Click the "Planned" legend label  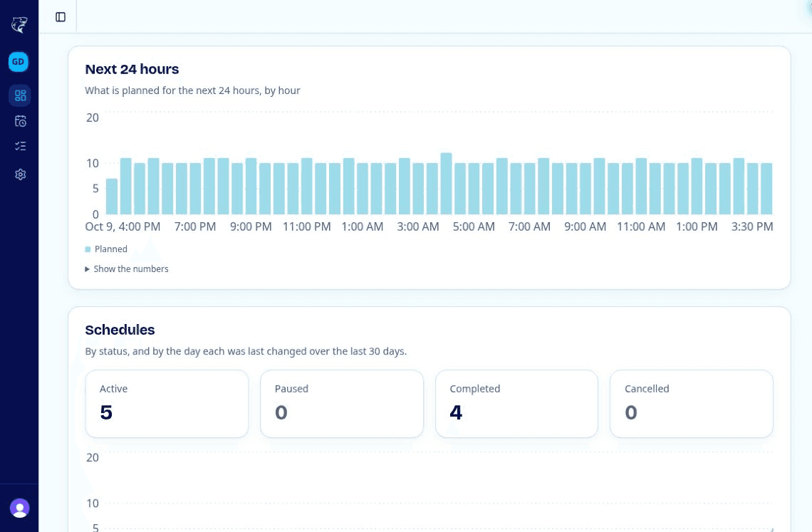[111, 249]
